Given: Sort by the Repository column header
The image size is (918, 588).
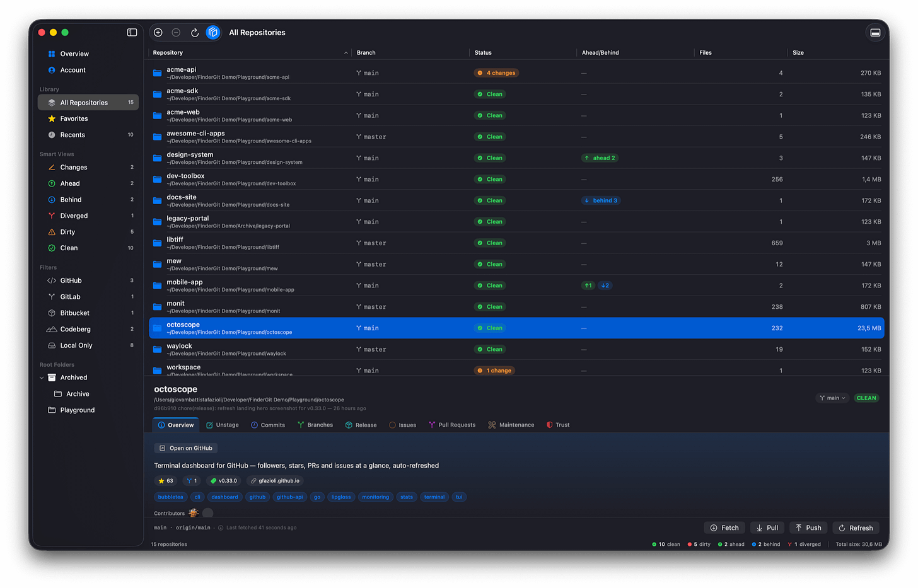Looking at the screenshot, I should [250, 53].
